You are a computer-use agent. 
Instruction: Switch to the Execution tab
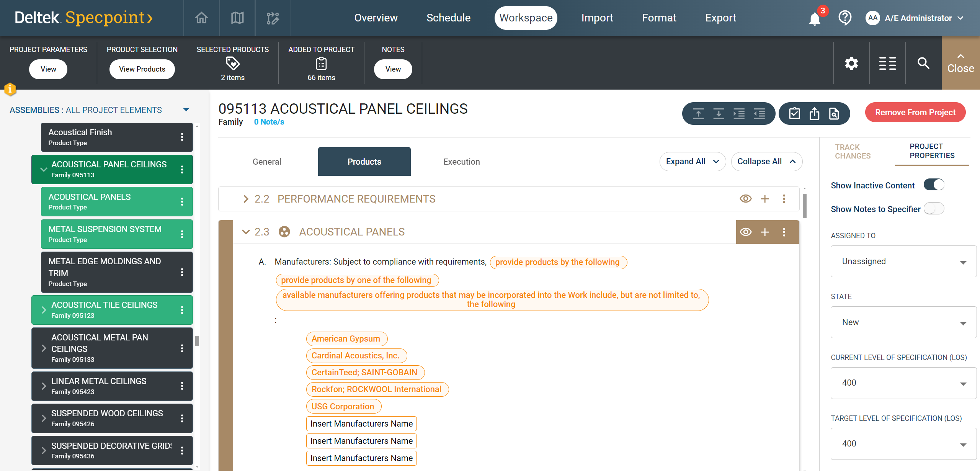pyautogui.click(x=461, y=162)
